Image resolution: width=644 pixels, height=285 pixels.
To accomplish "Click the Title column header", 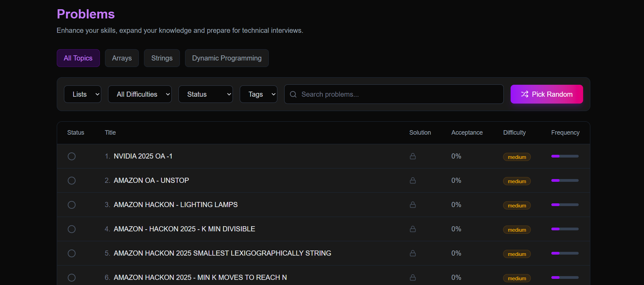I will pos(110,133).
